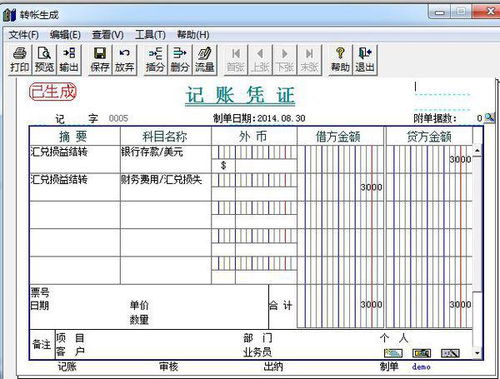Viewport: 500px width, 379px height.
Task: Open 帮助 help from toolbar
Action: [x=340, y=60]
